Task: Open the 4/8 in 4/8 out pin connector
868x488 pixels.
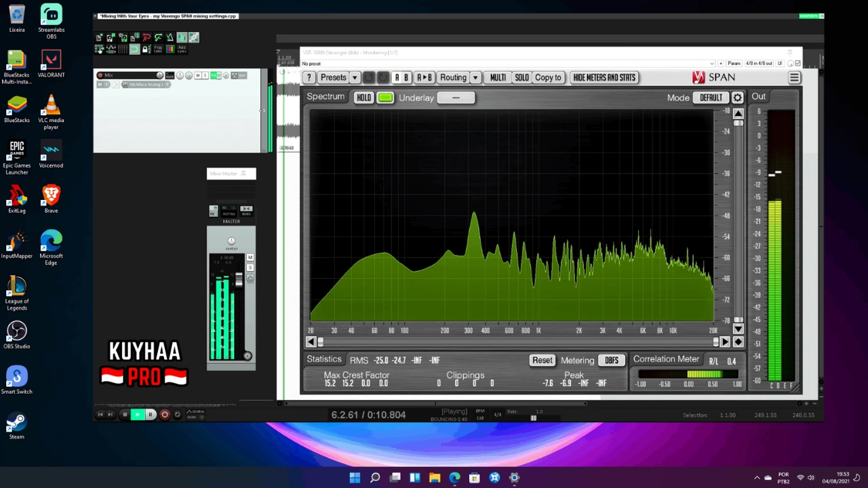Action: pyautogui.click(x=759, y=64)
